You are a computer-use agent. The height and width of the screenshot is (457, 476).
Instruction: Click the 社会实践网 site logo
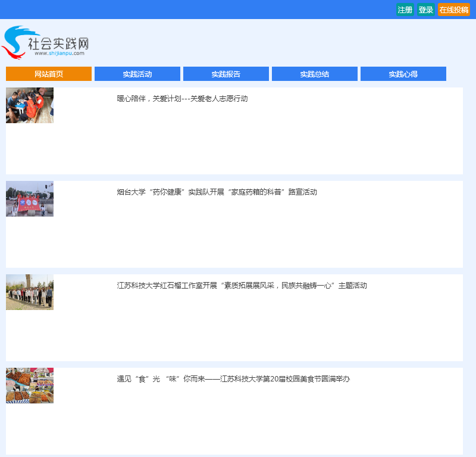[x=45, y=42]
